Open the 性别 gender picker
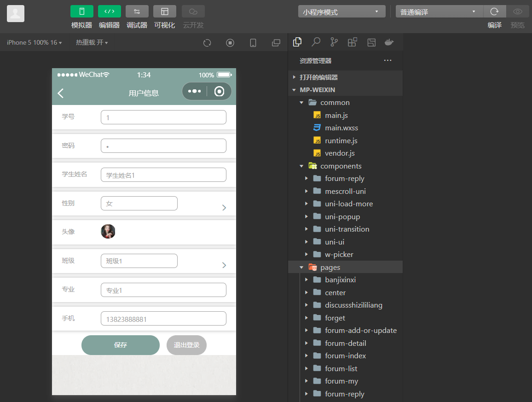Image resolution: width=532 pixels, height=402 pixels. point(139,204)
